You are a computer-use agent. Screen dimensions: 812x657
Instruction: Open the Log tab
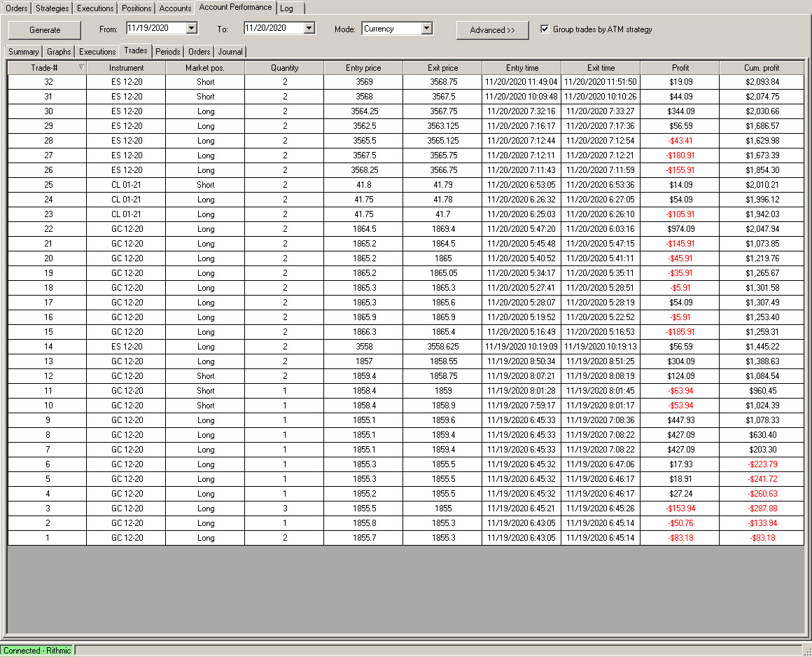click(x=286, y=8)
